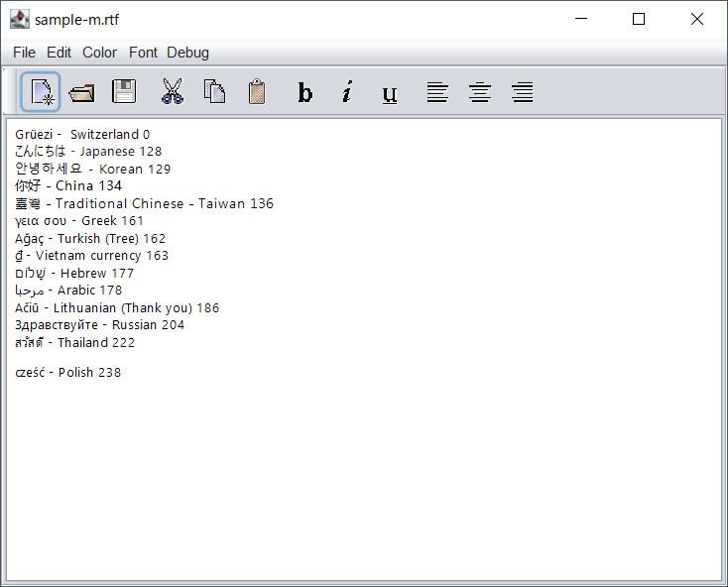The height and width of the screenshot is (587, 728).
Task: Open the File menu
Action: 24,53
